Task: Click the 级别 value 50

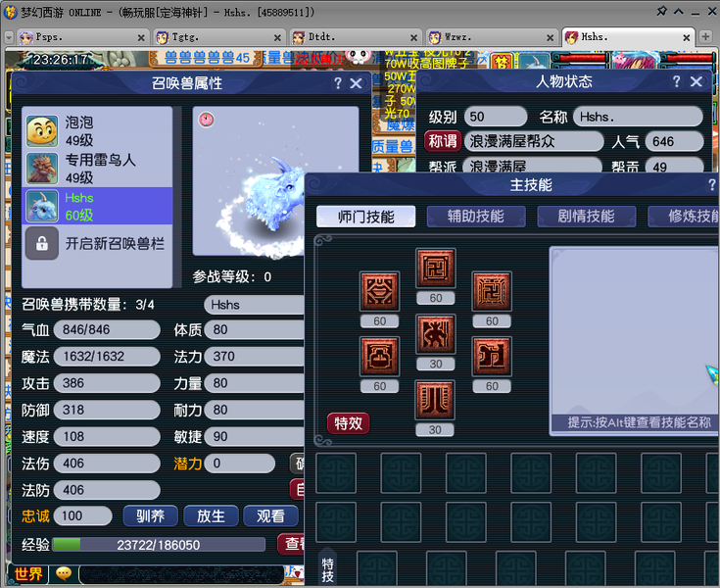Action: [496, 117]
